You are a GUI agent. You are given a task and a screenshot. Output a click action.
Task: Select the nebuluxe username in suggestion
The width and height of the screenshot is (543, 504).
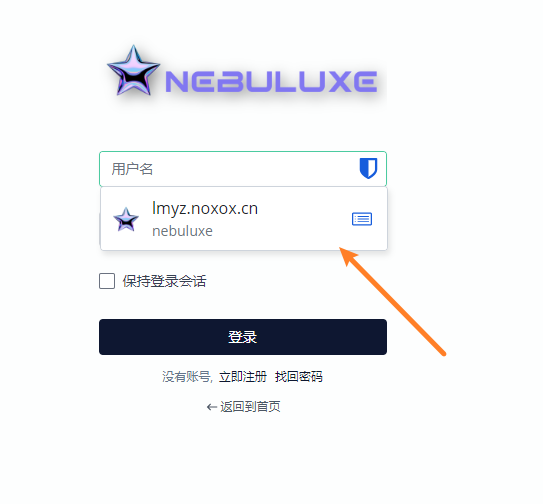(183, 231)
